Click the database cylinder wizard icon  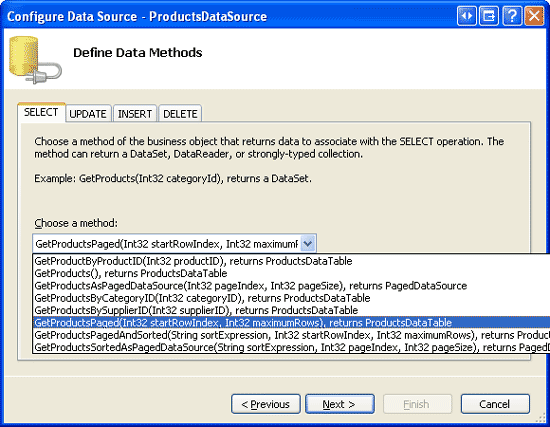pos(35,60)
